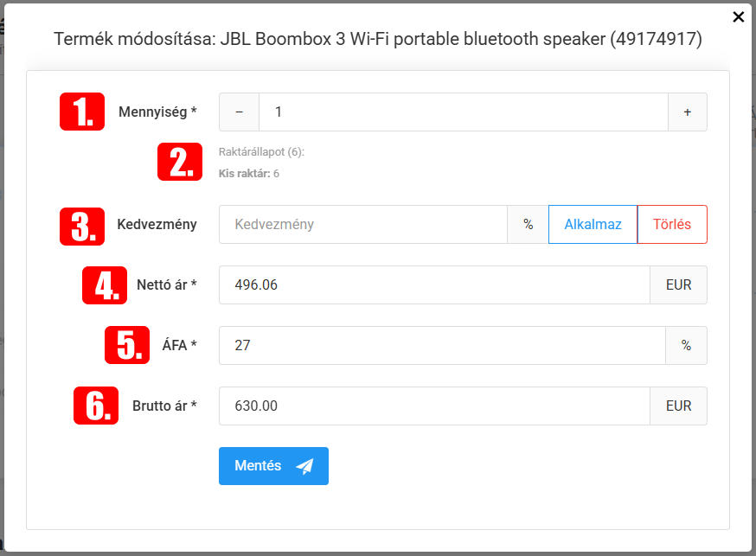Decrease quantity with the minus button
The image size is (756, 556).
tap(239, 112)
